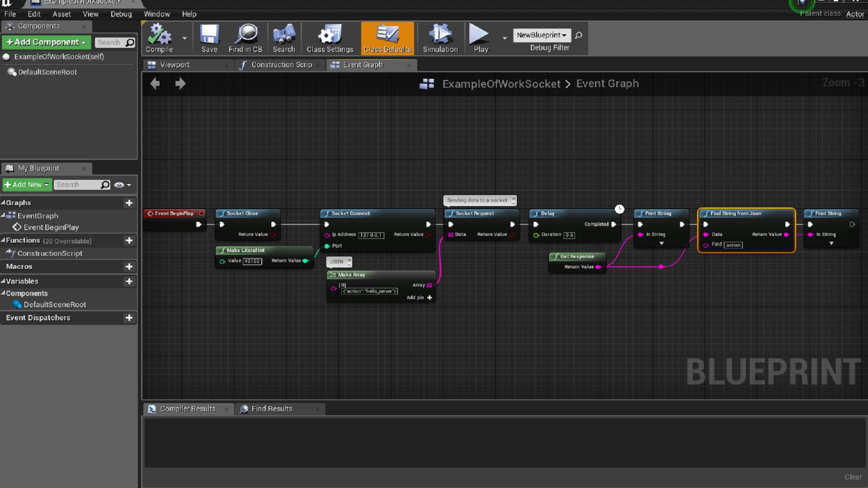Save the Blueprint asset

(x=209, y=38)
